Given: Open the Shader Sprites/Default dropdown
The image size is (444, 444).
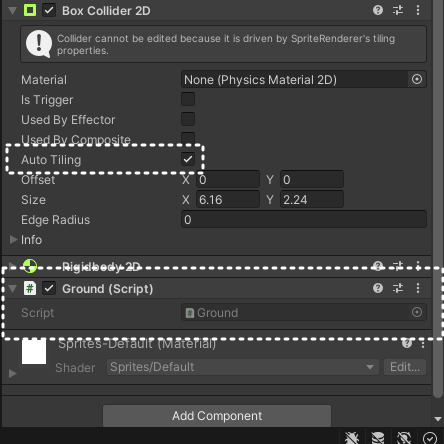Looking at the screenshot, I should (243, 367).
